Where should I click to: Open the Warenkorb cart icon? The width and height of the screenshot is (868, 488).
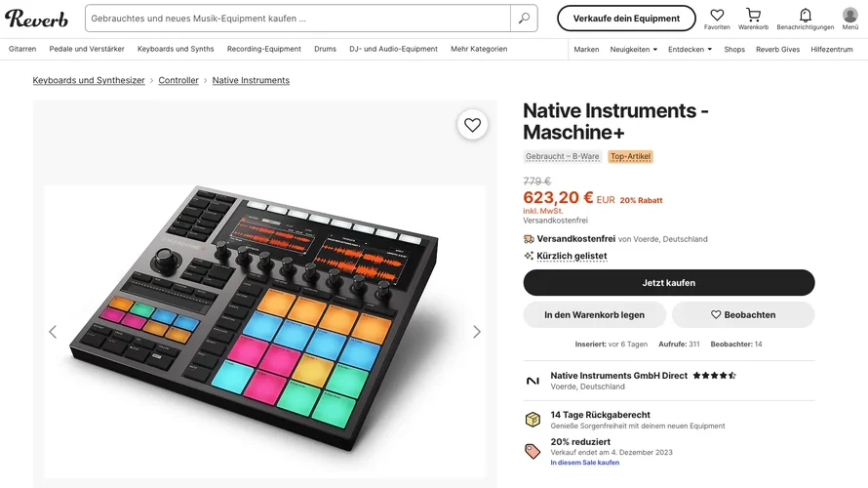tap(753, 18)
